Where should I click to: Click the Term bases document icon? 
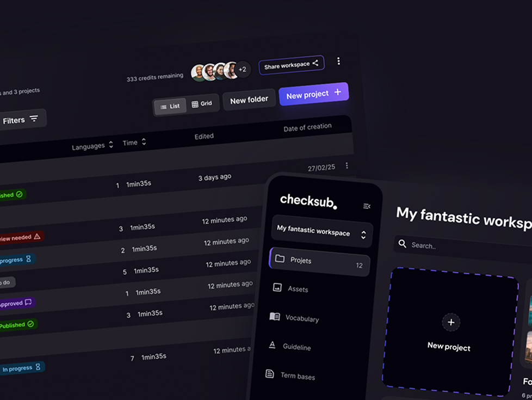pos(270,374)
